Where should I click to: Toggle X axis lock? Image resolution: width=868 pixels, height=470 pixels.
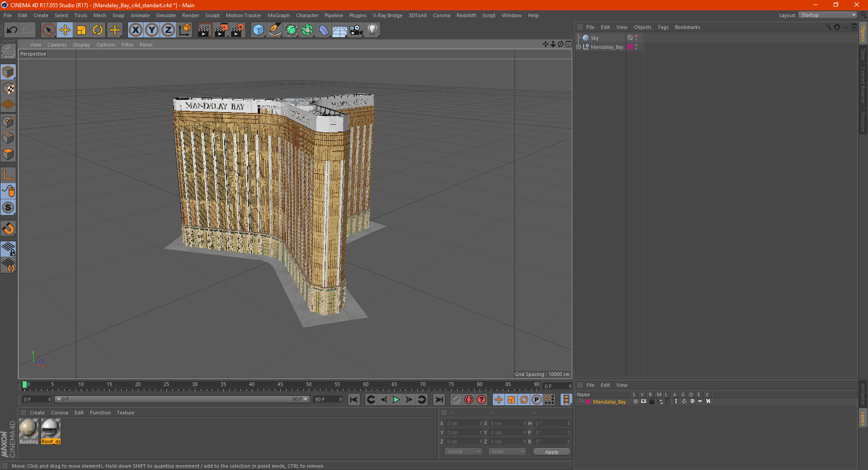coord(135,30)
